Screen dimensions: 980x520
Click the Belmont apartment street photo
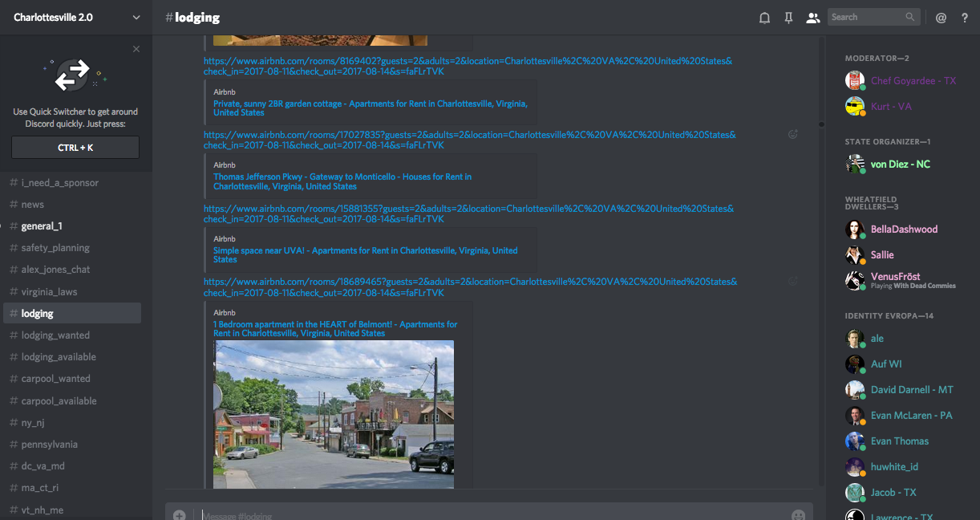click(334, 413)
